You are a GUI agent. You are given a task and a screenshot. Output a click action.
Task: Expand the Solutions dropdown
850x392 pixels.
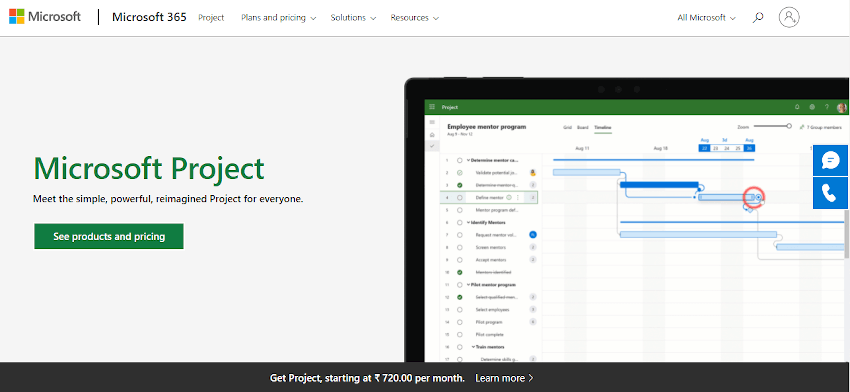[353, 17]
